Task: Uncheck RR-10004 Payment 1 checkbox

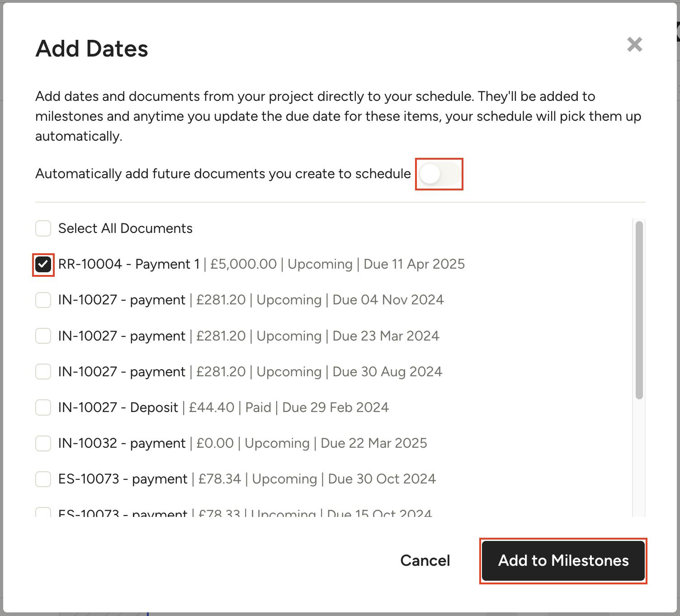Action: point(43,265)
